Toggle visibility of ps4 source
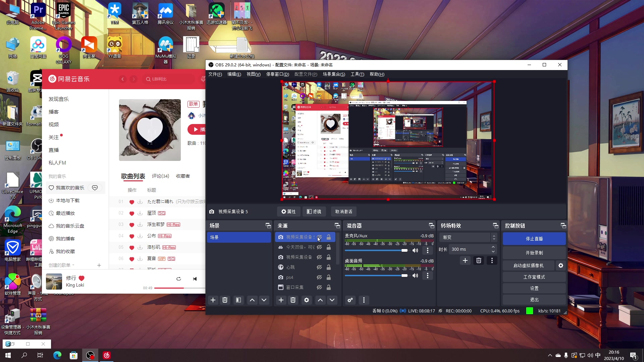Image resolution: width=644 pixels, height=362 pixels. pyautogui.click(x=319, y=277)
